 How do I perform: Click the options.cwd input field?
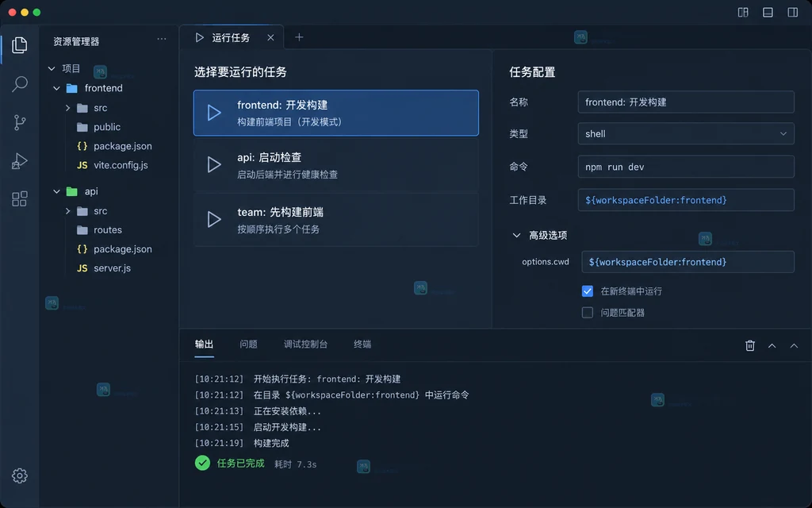click(x=688, y=262)
